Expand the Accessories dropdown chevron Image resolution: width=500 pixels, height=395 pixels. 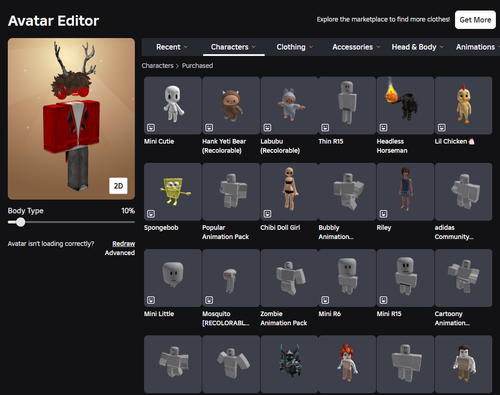[x=378, y=47]
